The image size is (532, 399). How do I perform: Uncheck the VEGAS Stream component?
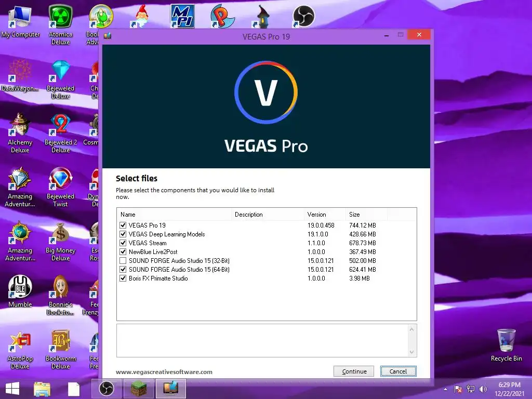123,243
